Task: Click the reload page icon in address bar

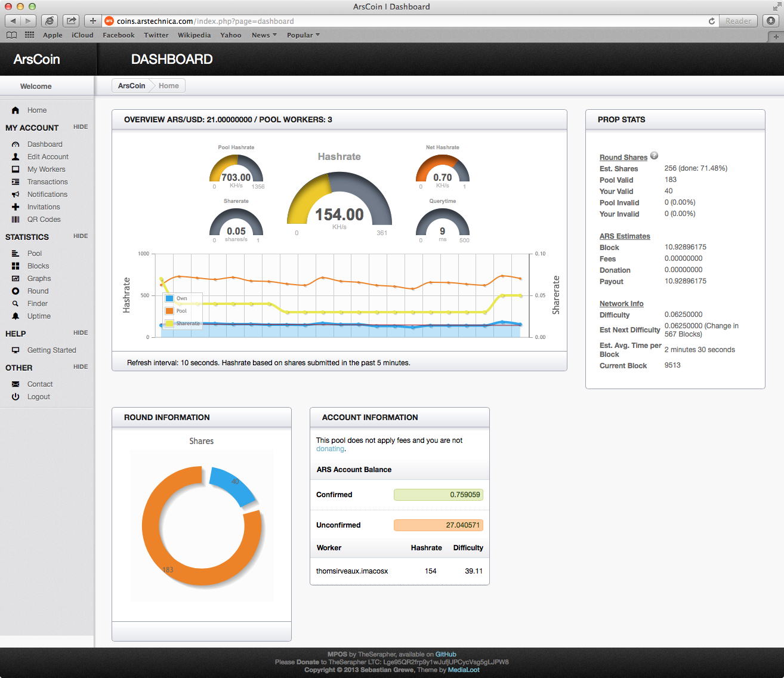Action: [x=712, y=21]
